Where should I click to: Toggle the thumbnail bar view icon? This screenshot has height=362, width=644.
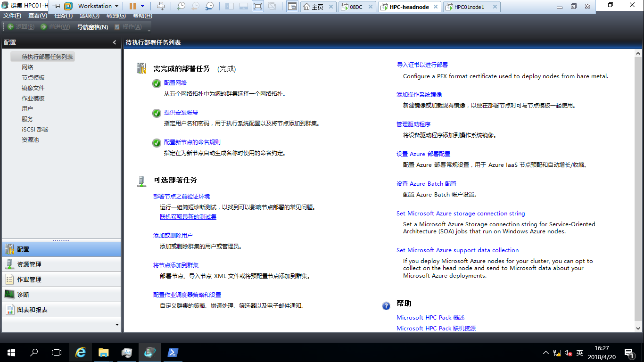pyautogui.click(x=244, y=6)
